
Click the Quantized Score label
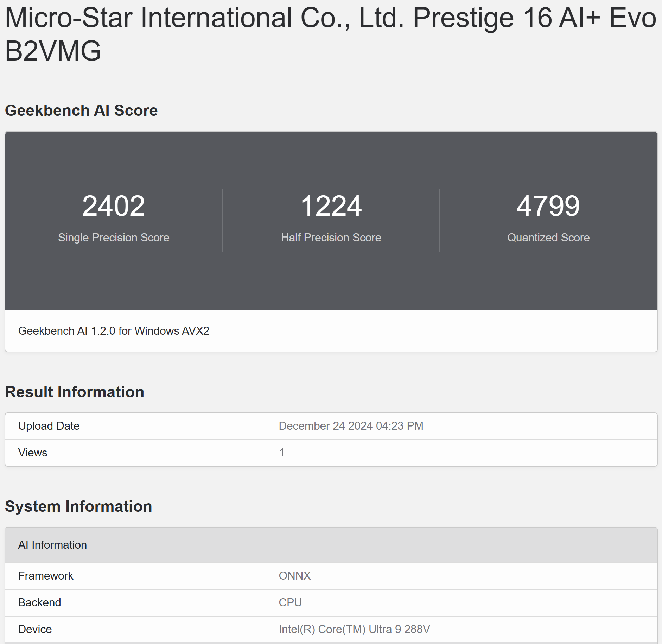click(x=548, y=238)
